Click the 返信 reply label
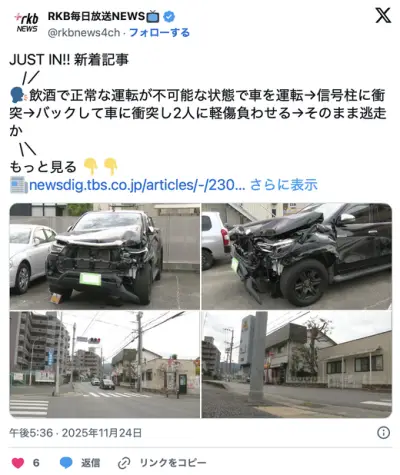This screenshot has height=475, width=400. click(90, 463)
